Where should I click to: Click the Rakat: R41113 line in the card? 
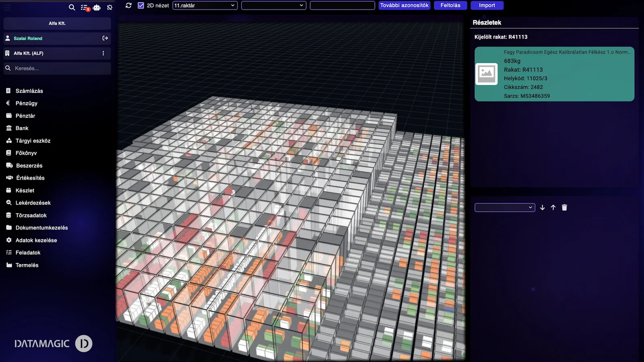coord(523,70)
